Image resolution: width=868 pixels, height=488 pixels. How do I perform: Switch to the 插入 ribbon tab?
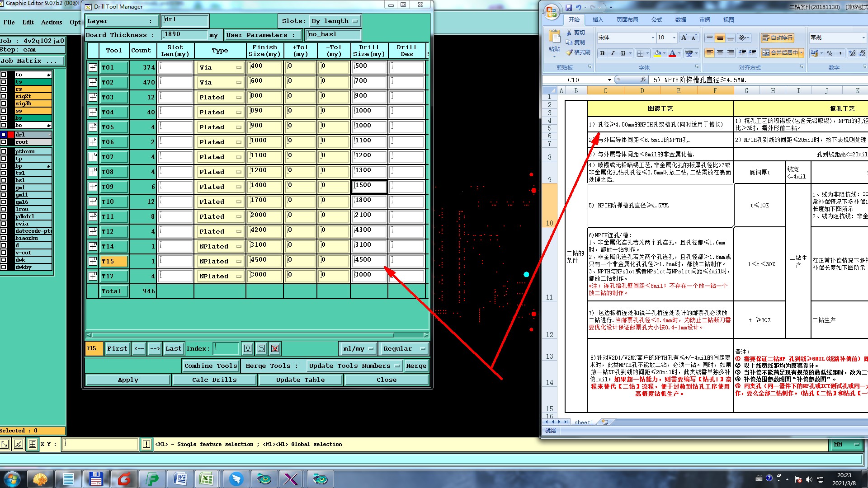pyautogui.click(x=598, y=20)
